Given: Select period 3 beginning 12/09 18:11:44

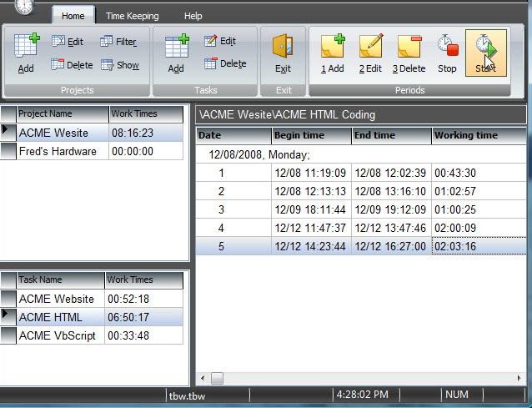Looking at the screenshot, I should [361, 209].
